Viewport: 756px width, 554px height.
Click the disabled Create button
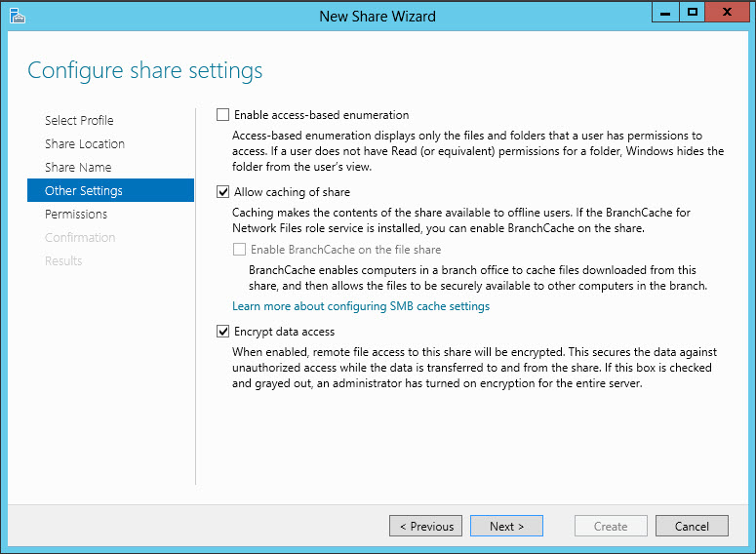[611, 526]
